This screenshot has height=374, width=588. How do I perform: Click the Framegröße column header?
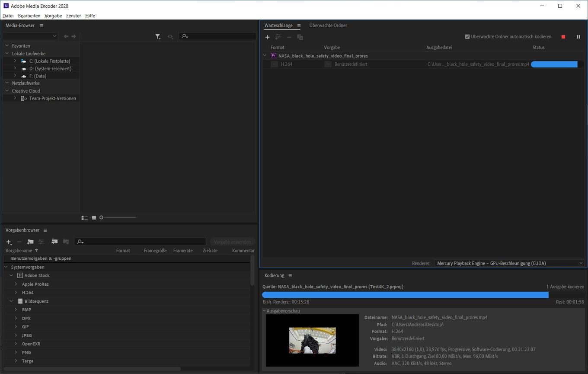[x=155, y=251]
